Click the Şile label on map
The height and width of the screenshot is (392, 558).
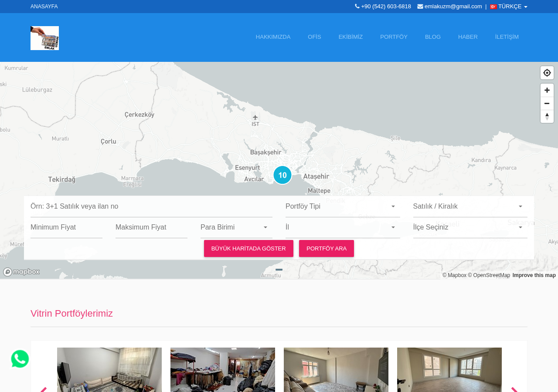395,138
